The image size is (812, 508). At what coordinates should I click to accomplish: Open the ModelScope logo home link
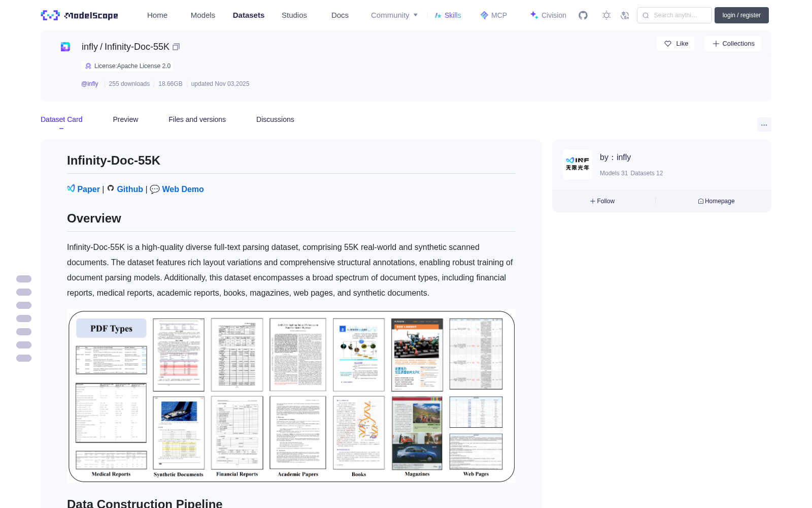click(x=80, y=15)
